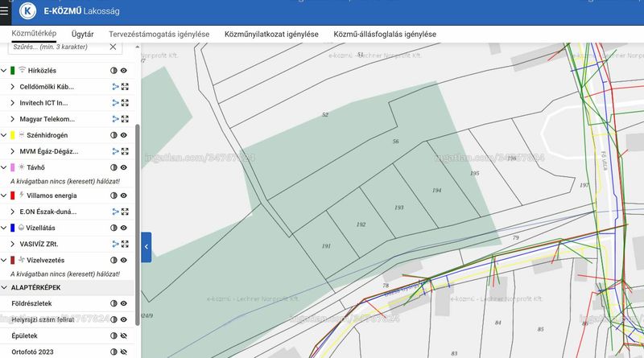Show network path for Invitech ICT
This screenshot has width=644, height=358.
pyautogui.click(x=115, y=103)
